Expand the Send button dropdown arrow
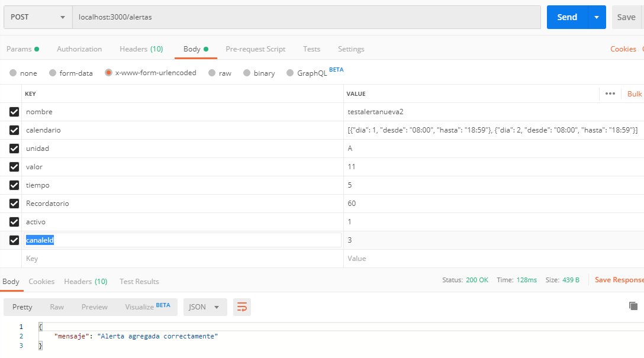Viewport: 644px width, 358px height. tap(597, 17)
